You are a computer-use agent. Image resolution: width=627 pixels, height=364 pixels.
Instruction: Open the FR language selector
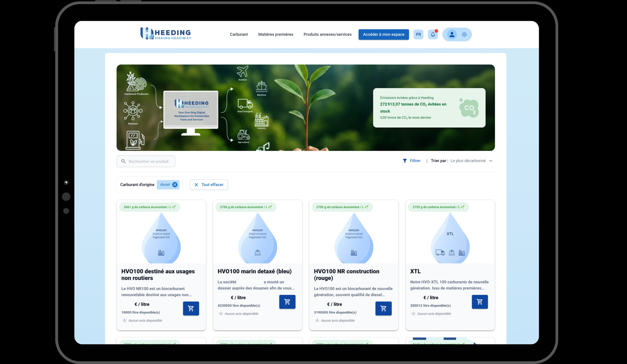tap(419, 34)
